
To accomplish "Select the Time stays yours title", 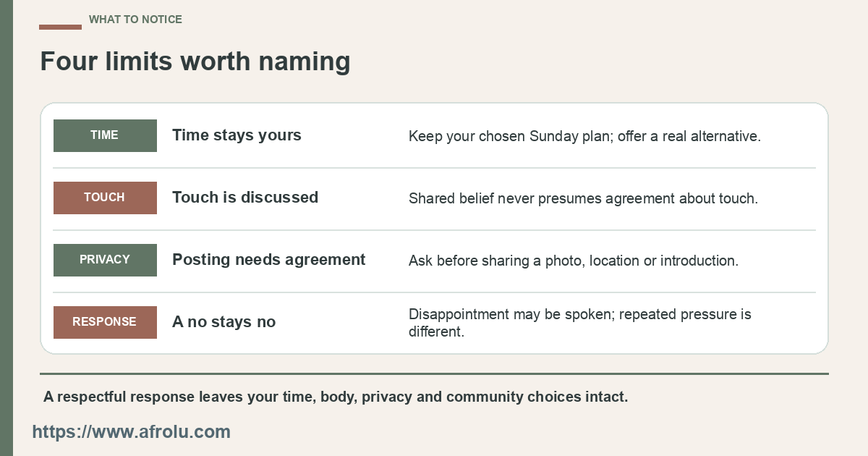I will [237, 135].
